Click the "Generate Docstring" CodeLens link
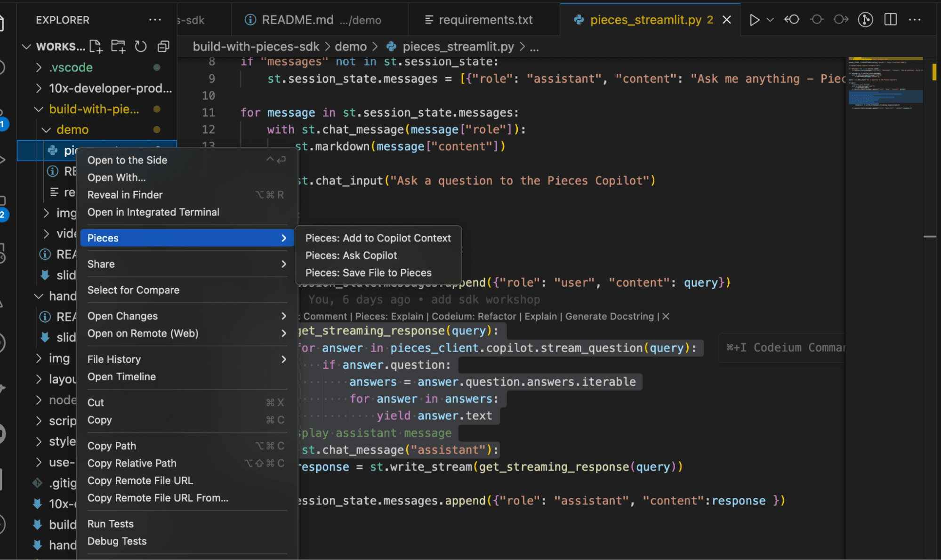 pyautogui.click(x=609, y=316)
